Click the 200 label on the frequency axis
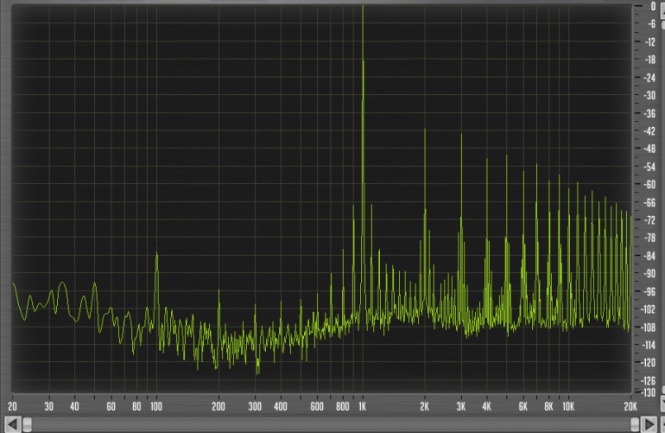 (217, 407)
